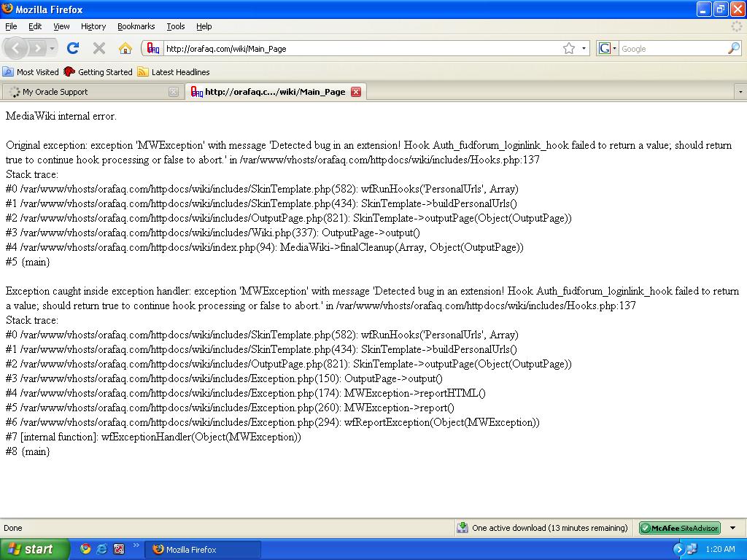Click the 1:20 AM taskbar clock
The height and width of the screenshot is (560, 747).
pos(720,549)
